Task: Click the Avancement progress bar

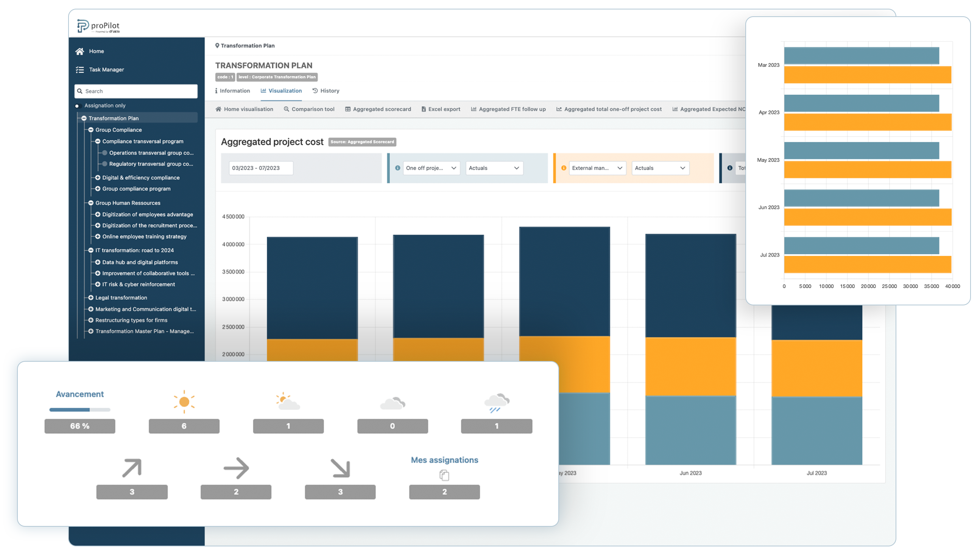Action: 79,410
